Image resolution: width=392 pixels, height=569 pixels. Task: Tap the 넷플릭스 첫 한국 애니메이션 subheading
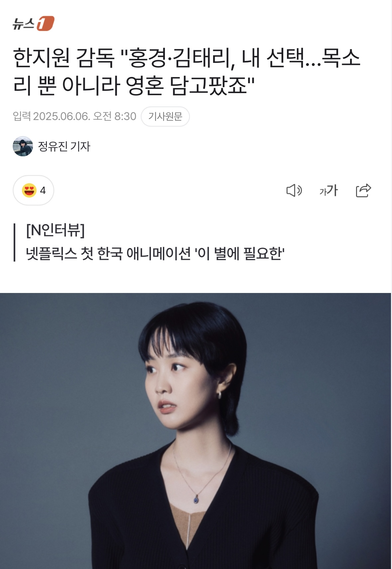[x=155, y=254]
